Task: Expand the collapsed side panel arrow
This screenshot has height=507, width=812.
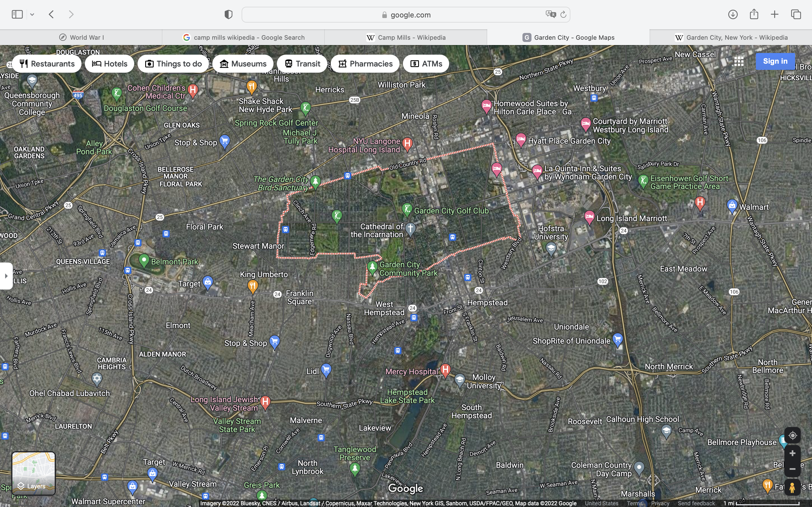Action: 6,276
